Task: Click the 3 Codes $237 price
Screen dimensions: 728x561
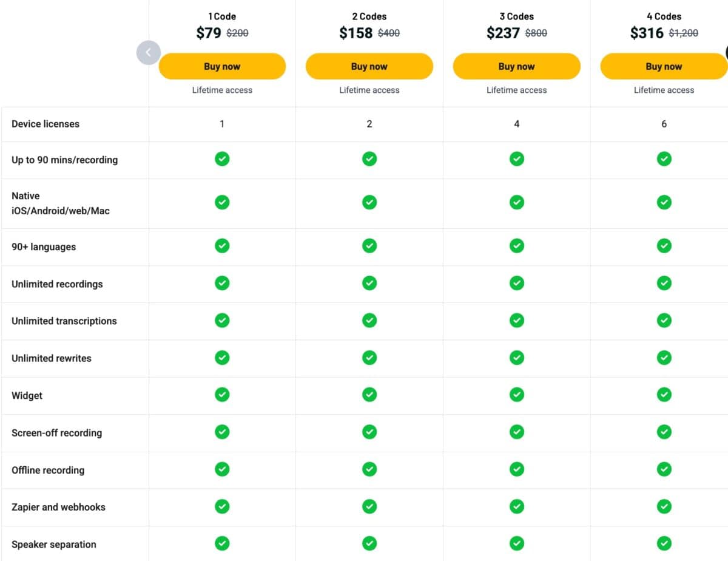Action: click(503, 33)
